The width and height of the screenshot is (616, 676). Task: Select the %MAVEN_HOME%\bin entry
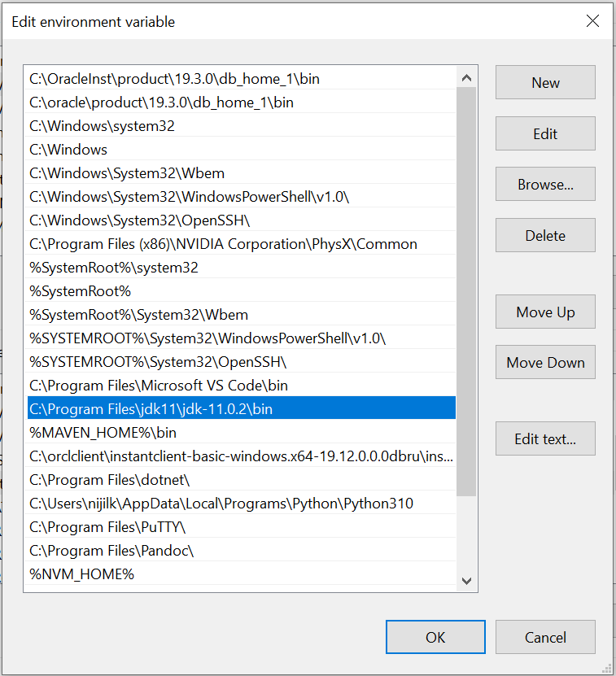pyautogui.click(x=103, y=433)
